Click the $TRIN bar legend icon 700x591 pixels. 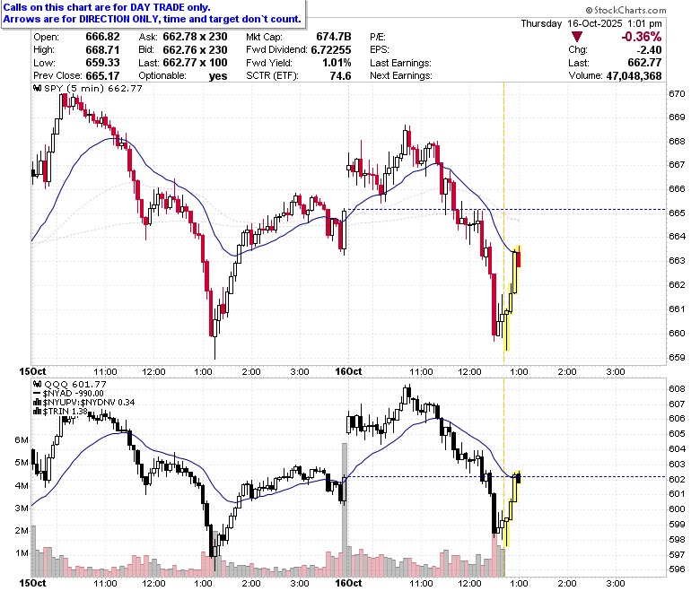click(38, 412)
